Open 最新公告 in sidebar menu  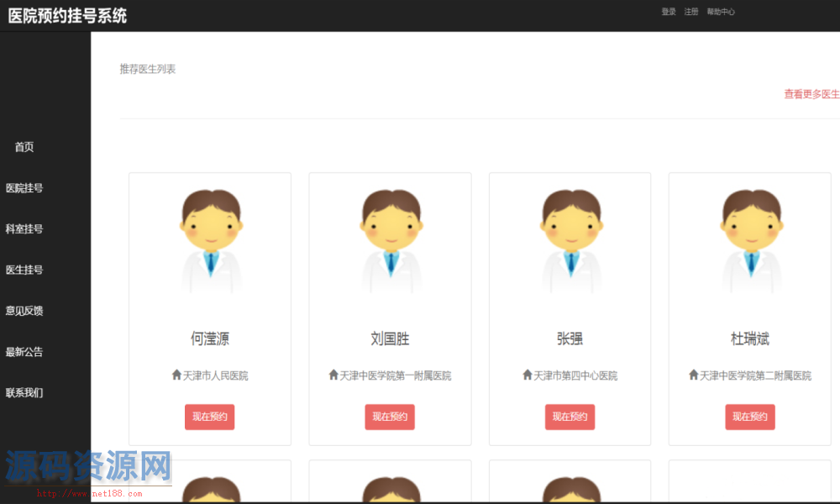point(24,352)
